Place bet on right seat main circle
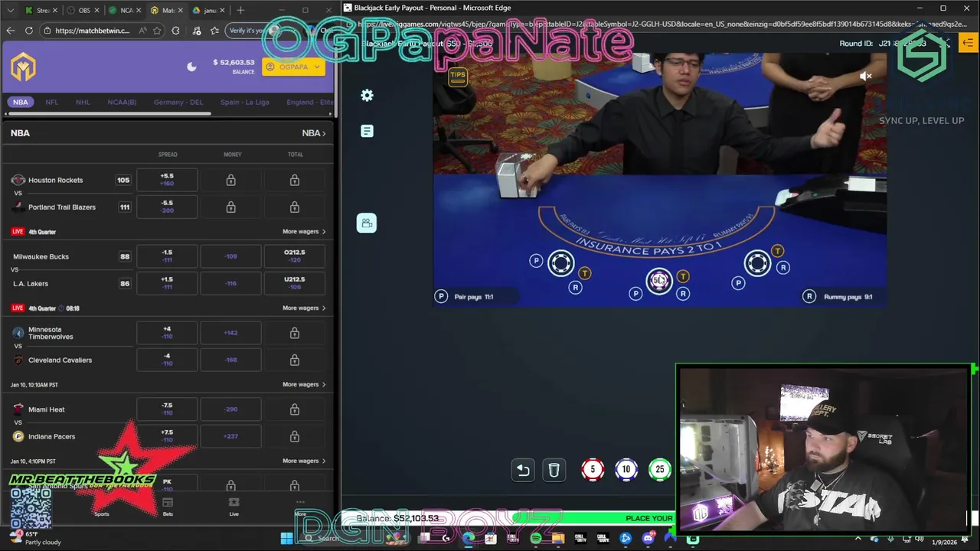The width and height of the screenshot is (980, 551). pyautogui.click(x=757, y=263)
